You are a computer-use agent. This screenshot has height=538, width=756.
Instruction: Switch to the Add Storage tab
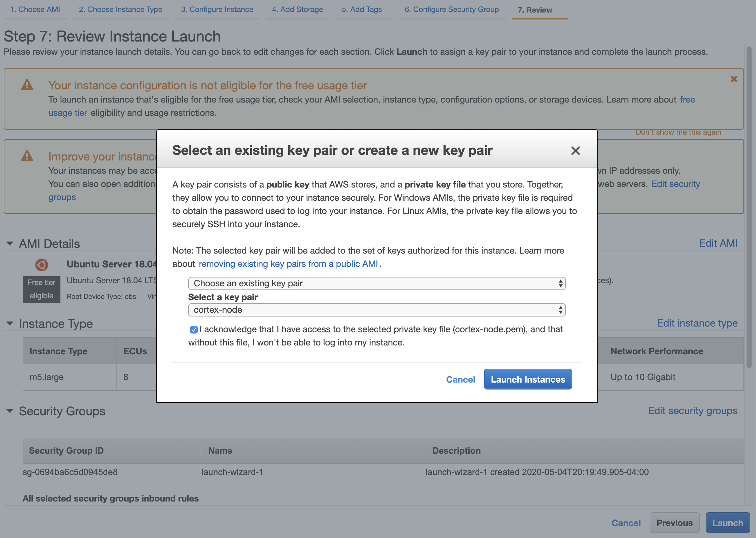tap(297, 9)
